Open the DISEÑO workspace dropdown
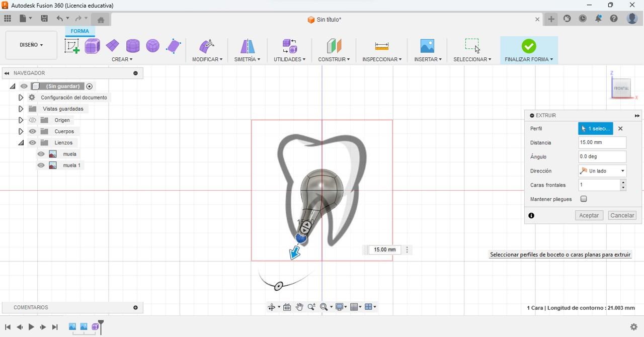Screen dimensions: 644x337 31,45
